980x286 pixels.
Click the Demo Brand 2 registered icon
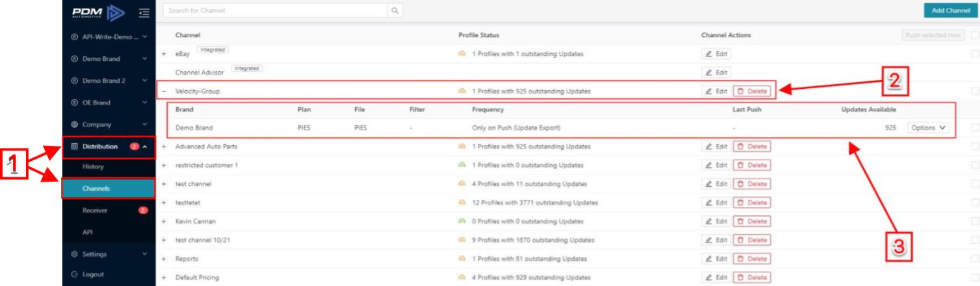[75, 81]
